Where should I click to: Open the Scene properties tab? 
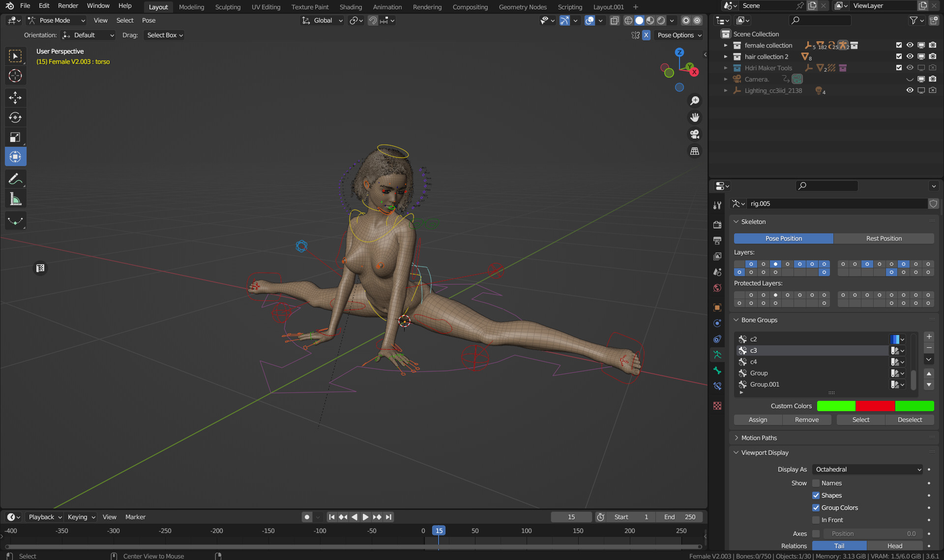(x=717, y=272)
